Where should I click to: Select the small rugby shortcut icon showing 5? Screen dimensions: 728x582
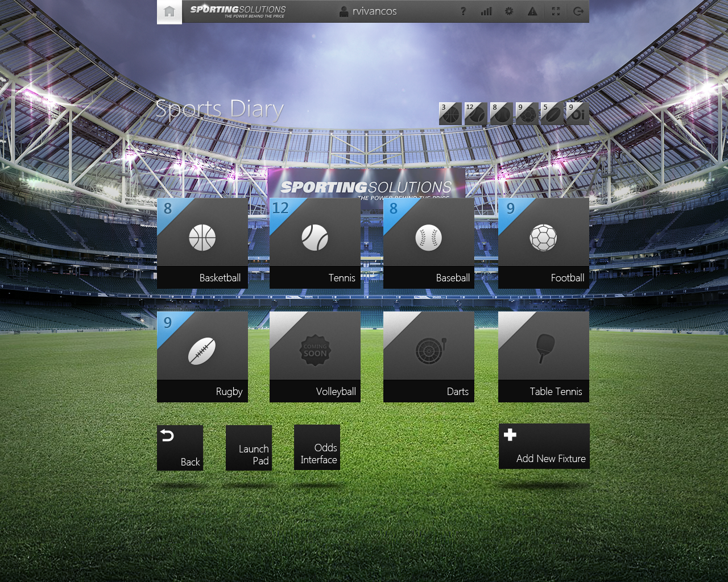(x=552, y=114)
